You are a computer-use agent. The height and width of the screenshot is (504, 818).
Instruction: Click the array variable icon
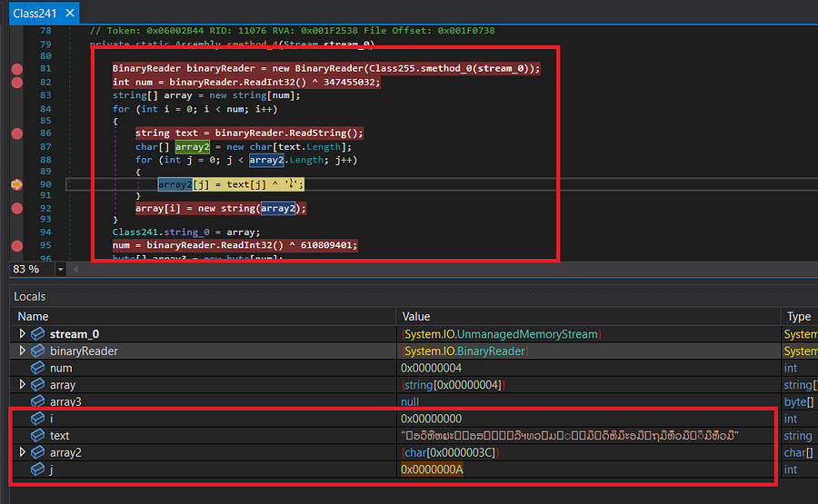37,385
